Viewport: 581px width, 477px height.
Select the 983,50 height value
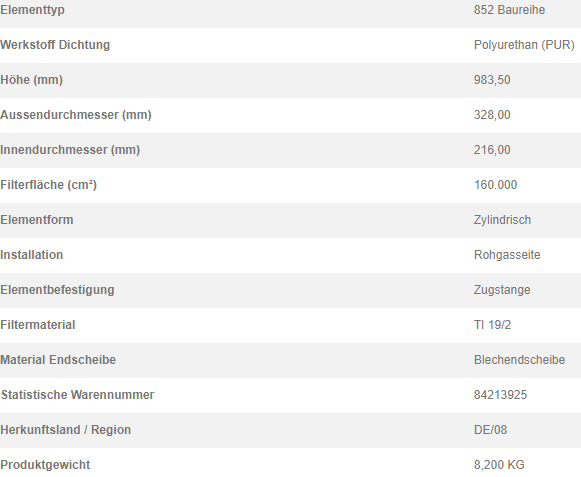coord(492,80)
